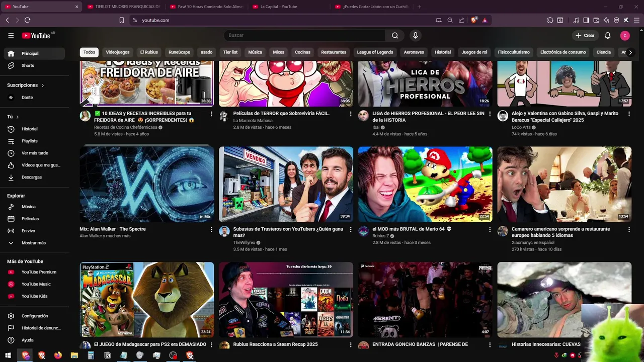Screen dimensions: 644x362
Task: Expand the Tú section
Action: (x=13, y=117)
